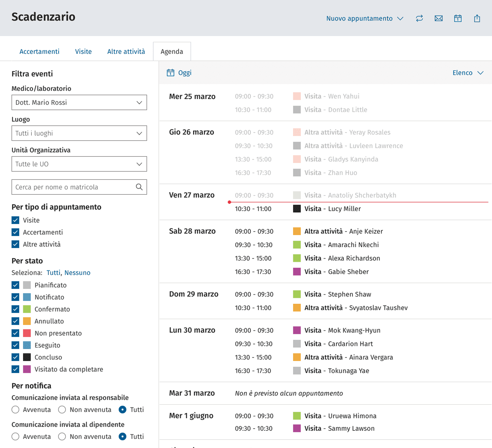This screenshot has width=492, height=448.
Task: Toggle the Notificato status checkbox
Action: point(15,297)
